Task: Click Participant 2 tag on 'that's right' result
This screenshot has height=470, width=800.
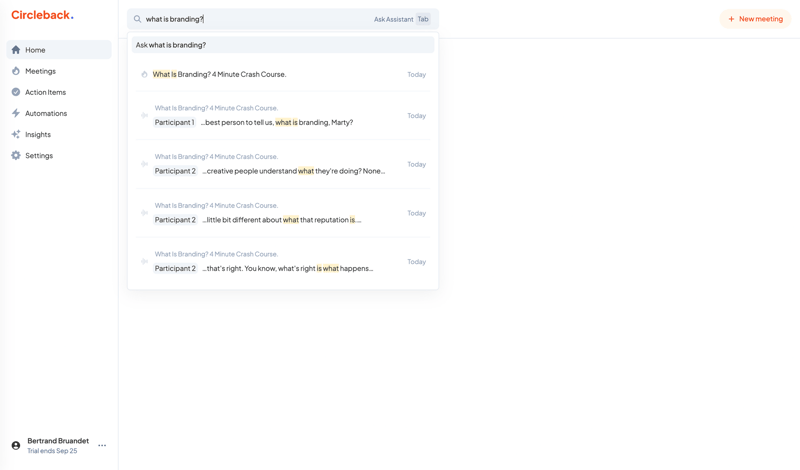Action: (175, 268)
